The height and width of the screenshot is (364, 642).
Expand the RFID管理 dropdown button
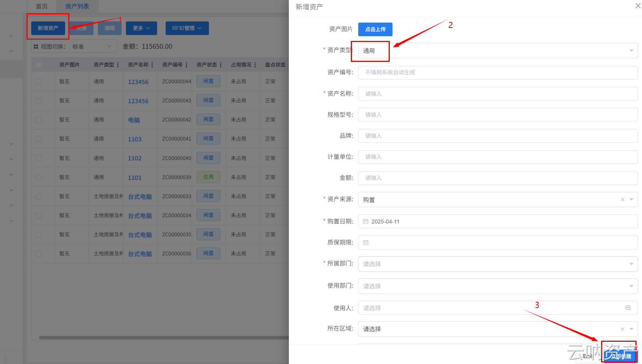click(x=187, y=28)
